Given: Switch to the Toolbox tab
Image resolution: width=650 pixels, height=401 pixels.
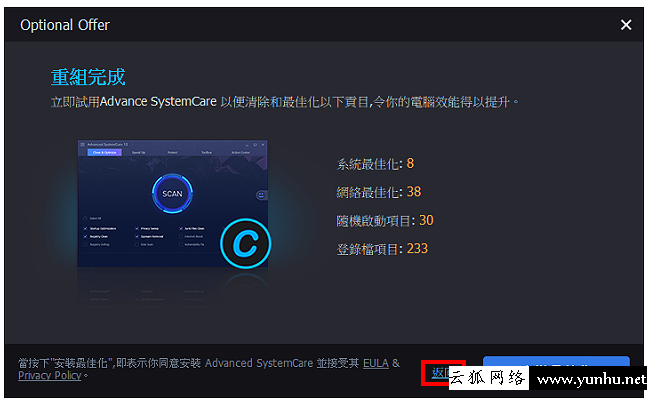Looking at the screenshot, I should coord(206,153).
